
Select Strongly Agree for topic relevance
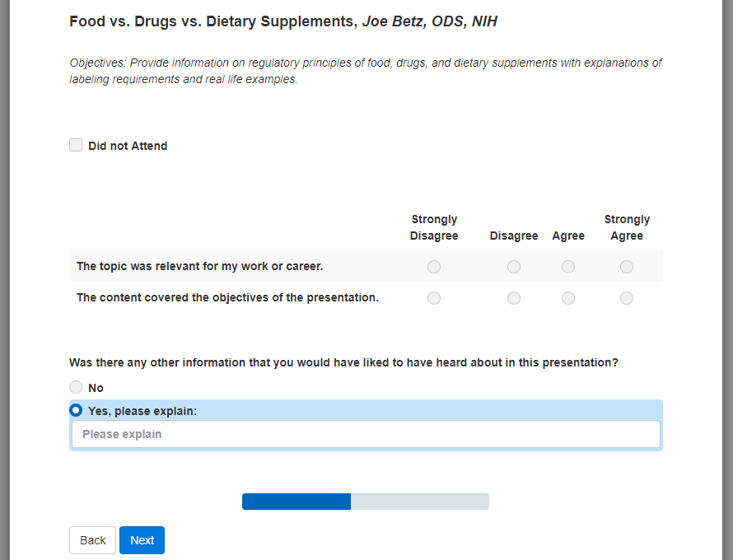(627, 267)
